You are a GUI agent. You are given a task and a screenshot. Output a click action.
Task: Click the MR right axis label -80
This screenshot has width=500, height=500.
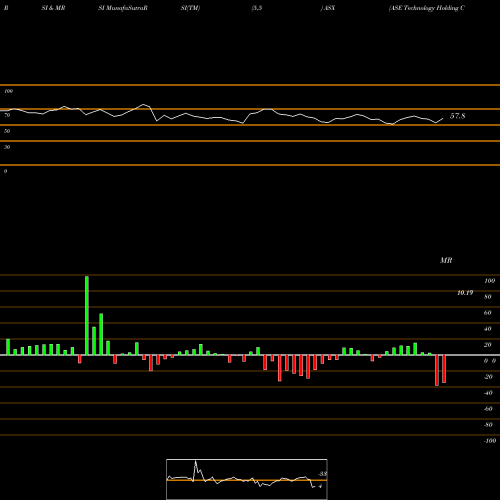[488, 425]
